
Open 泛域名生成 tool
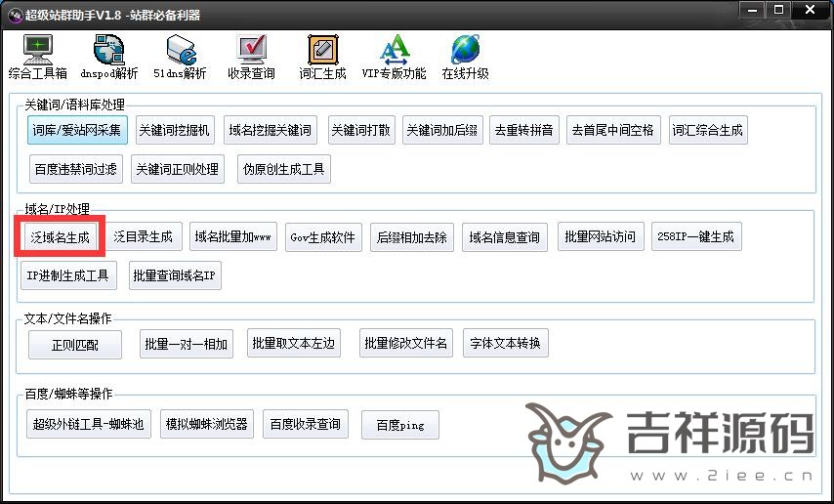click(61, 236)
